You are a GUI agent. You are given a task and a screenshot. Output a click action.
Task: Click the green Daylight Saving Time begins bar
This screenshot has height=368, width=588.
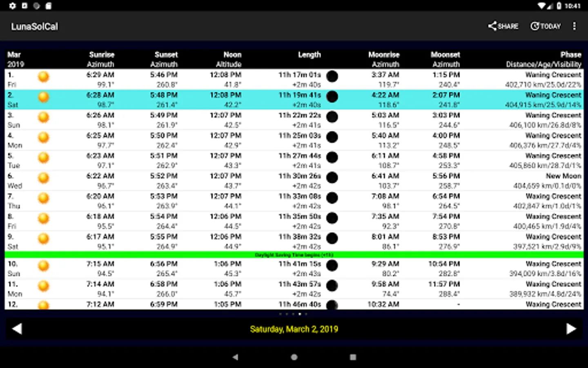[294, 255]
